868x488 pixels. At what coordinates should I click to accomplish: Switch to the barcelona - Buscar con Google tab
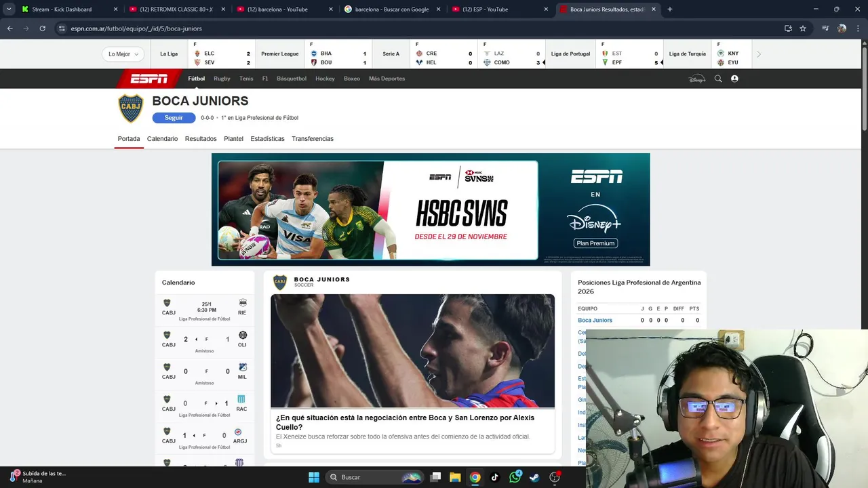(391, 9)
